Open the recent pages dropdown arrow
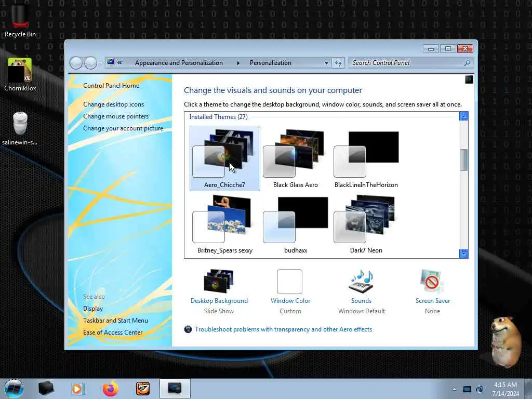The height and width of the screenshot is (399, 532). coord(100,63)
